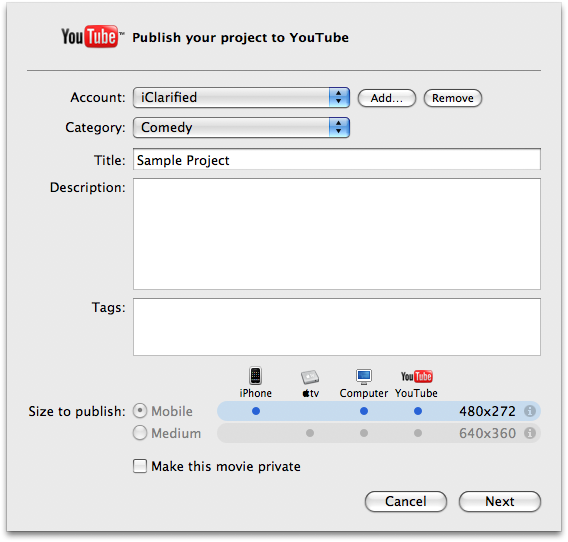Click the Apple TV dot in Medium row

[x=310, y=433]
